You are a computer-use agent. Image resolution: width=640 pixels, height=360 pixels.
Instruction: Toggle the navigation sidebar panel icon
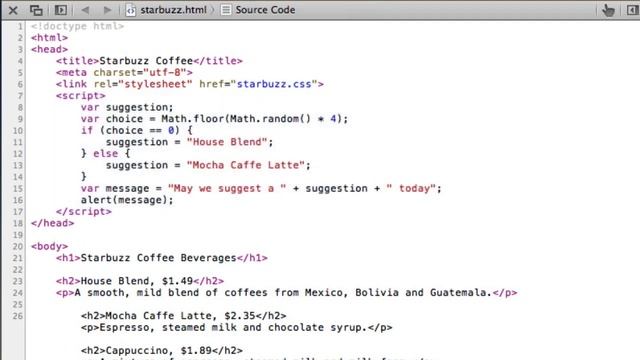tap(61, 10)
